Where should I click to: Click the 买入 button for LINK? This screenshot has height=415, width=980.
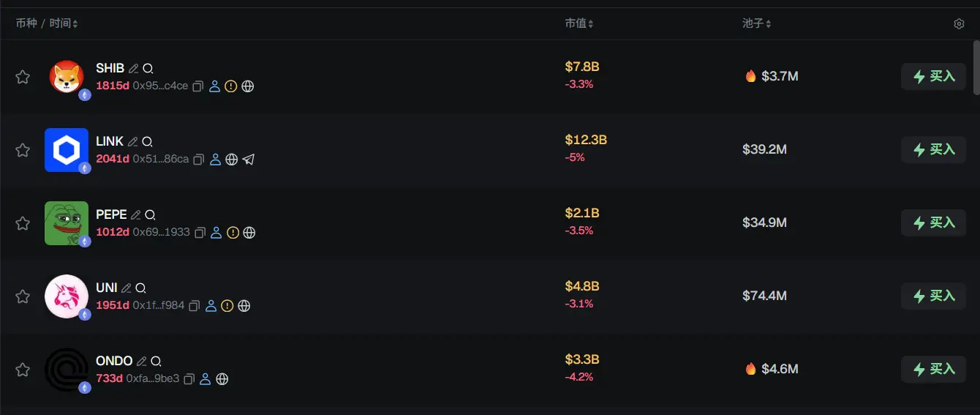point(934,150)
